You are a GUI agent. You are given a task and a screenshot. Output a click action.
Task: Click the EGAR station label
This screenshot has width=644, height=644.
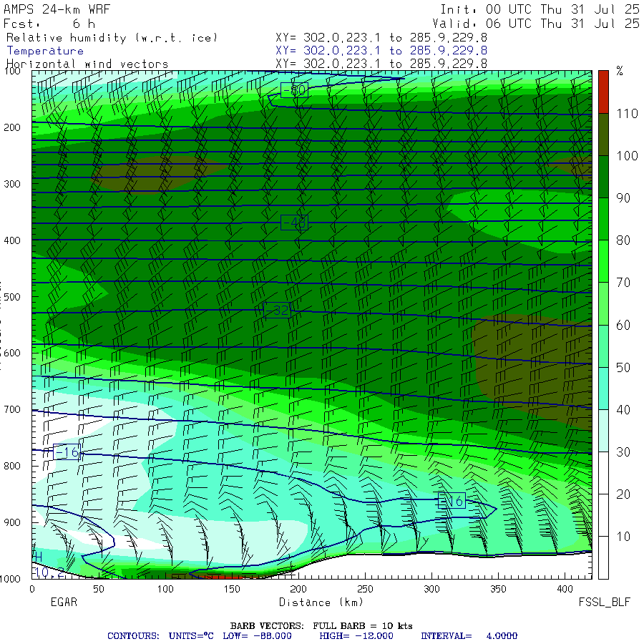pos(64,602)
